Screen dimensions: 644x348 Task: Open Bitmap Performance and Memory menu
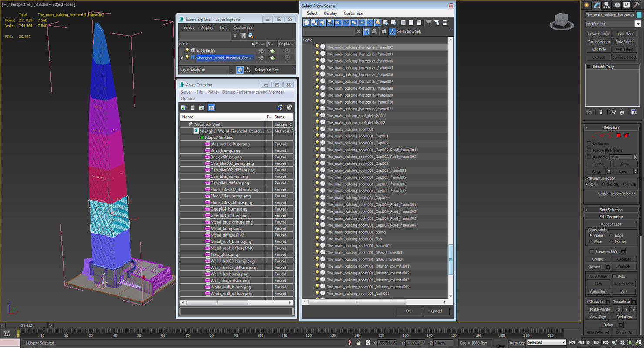pos(253,92)
